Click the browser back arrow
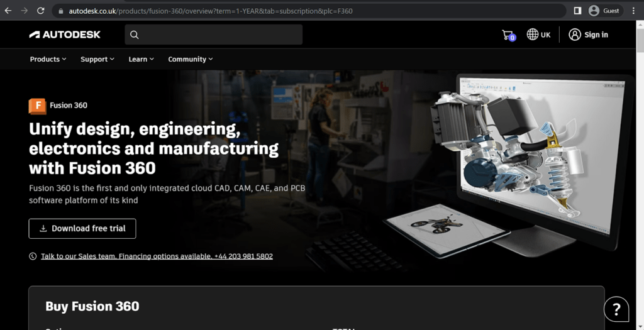The height and width of the screenshot is (330, 644). pos(8,11)
